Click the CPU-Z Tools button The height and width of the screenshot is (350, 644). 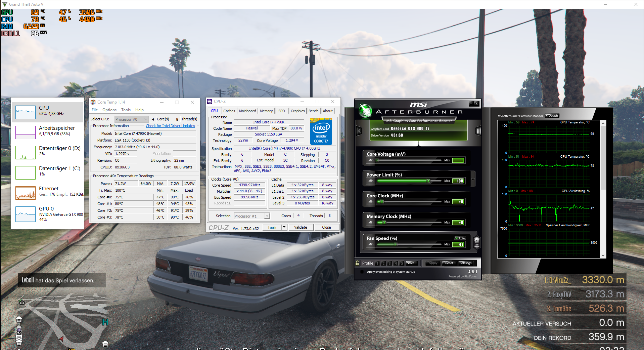(272, 227)
